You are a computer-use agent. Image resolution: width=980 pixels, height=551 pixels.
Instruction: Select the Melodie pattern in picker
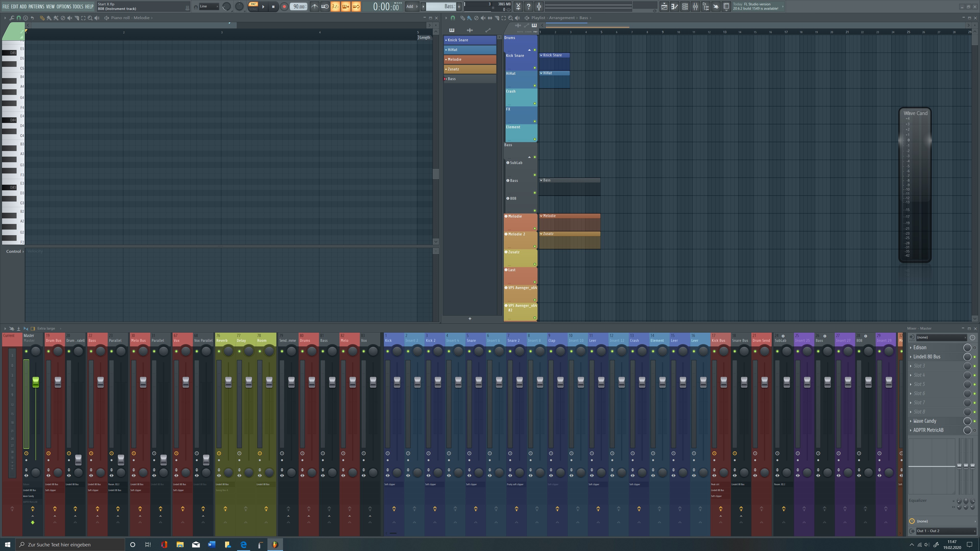(470, 59)
